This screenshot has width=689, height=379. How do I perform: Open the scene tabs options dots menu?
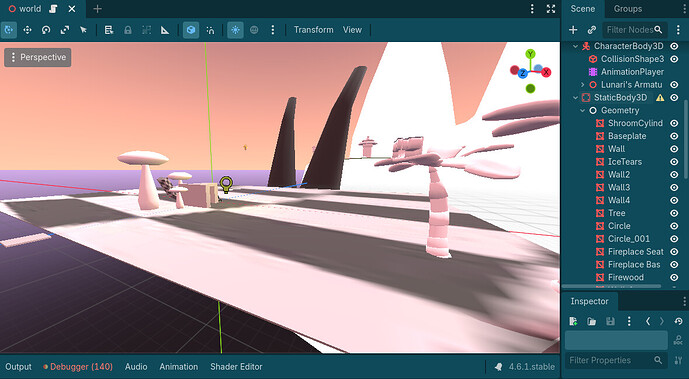tap(532, 9)
